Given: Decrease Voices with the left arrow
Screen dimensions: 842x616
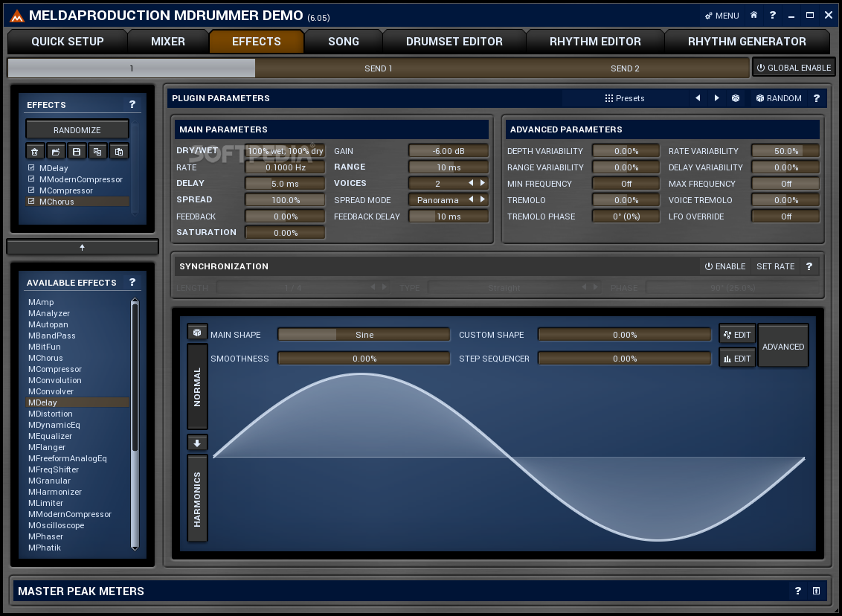Looking at the screenshot, I should [471, 183].
